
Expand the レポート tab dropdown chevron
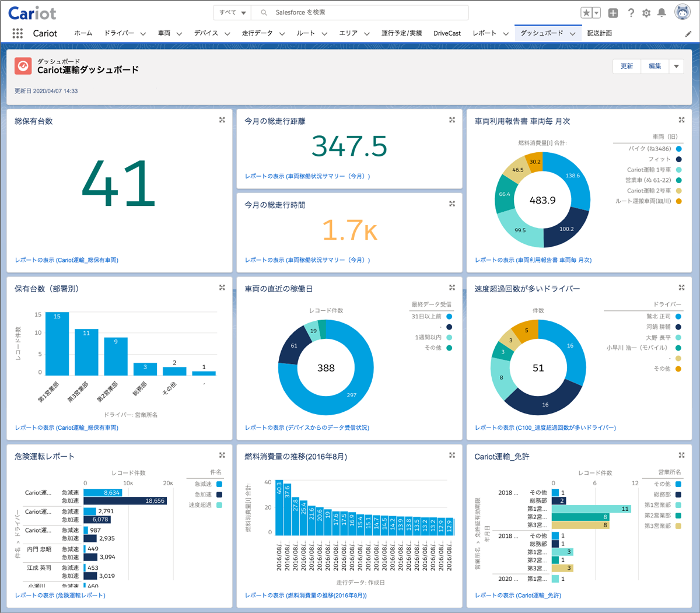pos(506,34)
